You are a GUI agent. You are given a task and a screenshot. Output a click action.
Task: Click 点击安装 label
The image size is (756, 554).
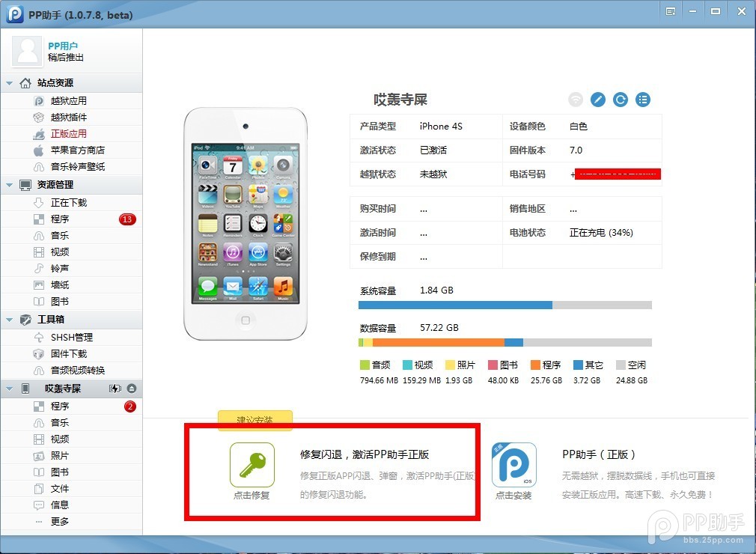click(x=513, y=495)
